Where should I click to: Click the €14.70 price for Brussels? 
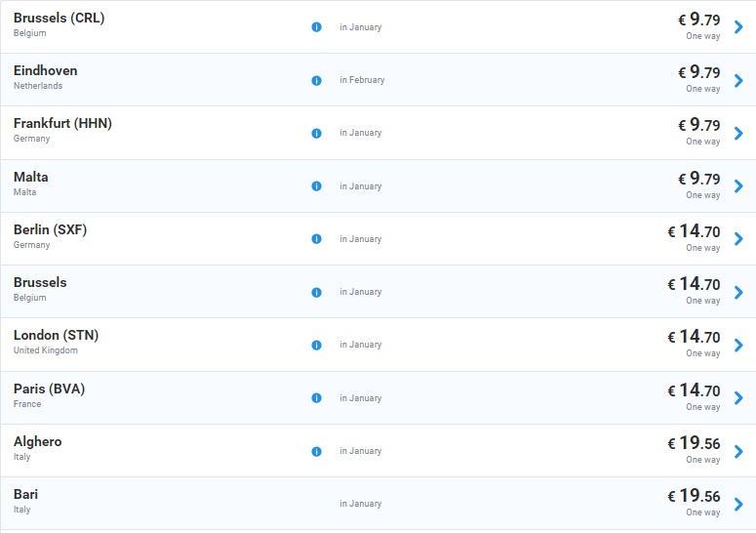[x=694, y=284]
